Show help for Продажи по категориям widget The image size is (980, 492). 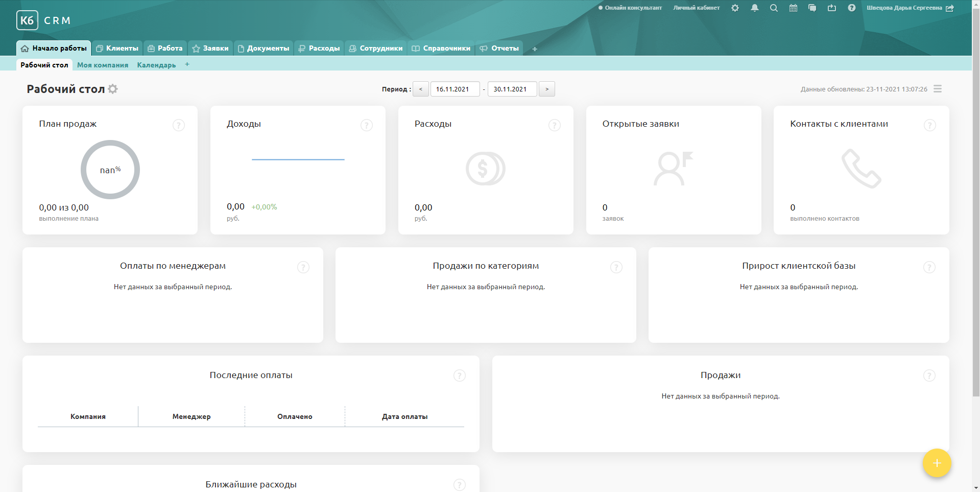616,267
